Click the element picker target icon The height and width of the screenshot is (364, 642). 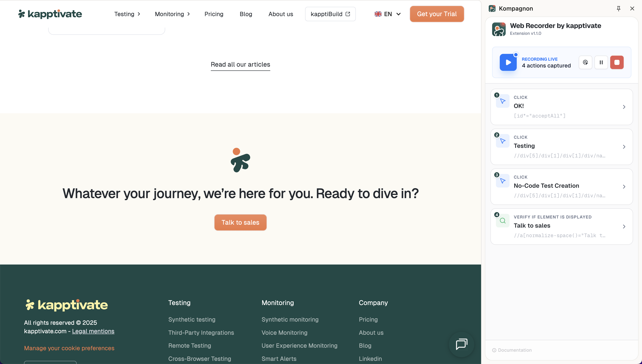point(585,62)
